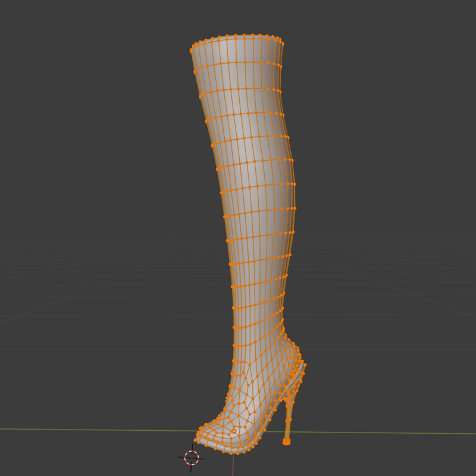
Task: Select the rightmost vertex of the top rim
Action: (282, 43)
